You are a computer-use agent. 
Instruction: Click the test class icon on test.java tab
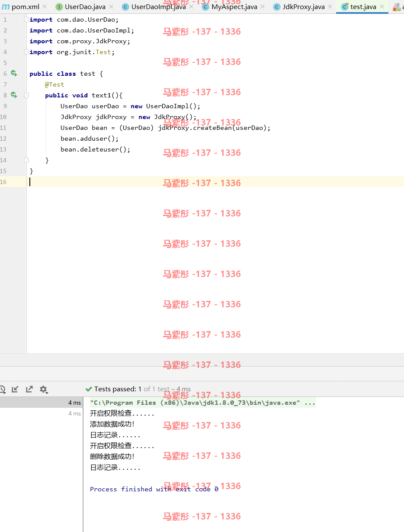pyautogui.click(x=345, y=7)
